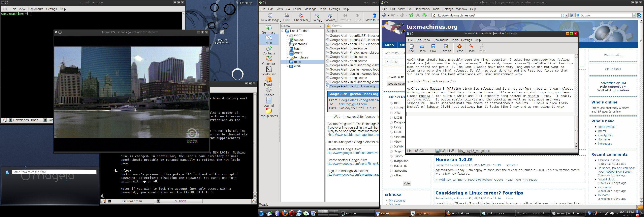Collapse the Local Folders tree in Kontact
The height and width of the screenshot is (217, 644).
[x=283, y=31]
